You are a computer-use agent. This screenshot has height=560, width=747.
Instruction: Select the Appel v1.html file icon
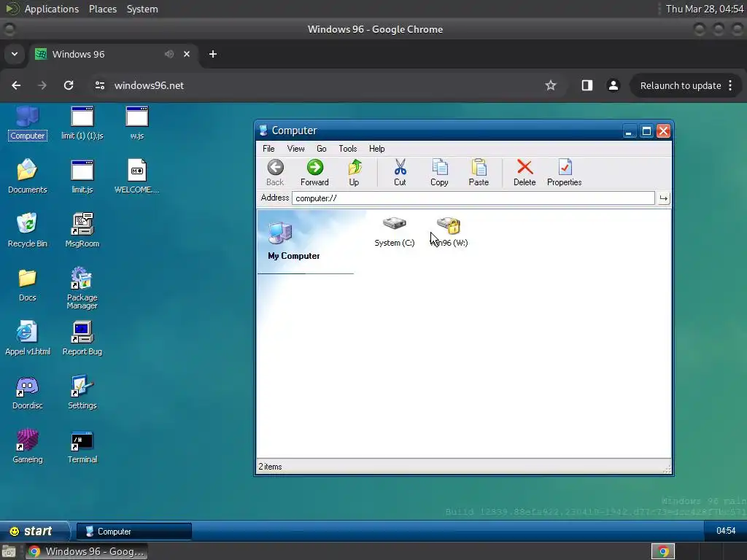click(28, 338)
